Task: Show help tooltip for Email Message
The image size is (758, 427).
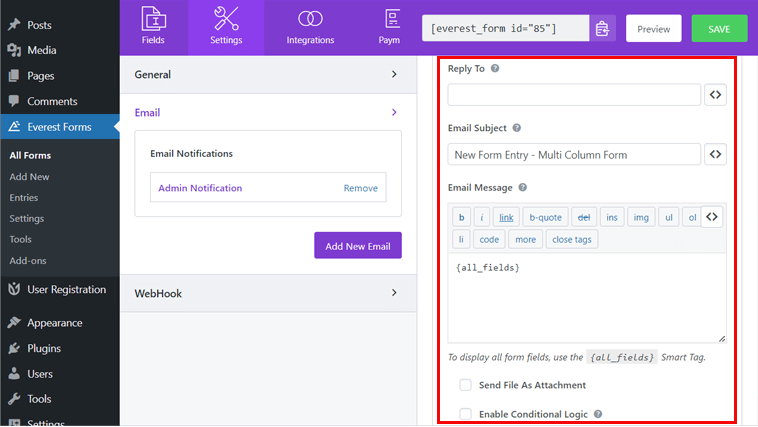Action: click(523, 188)
